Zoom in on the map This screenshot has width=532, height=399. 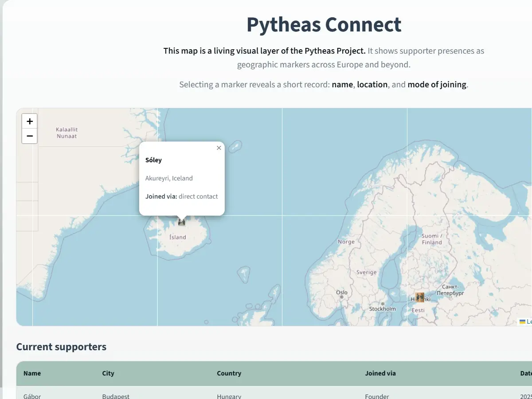tap(30, 121)
